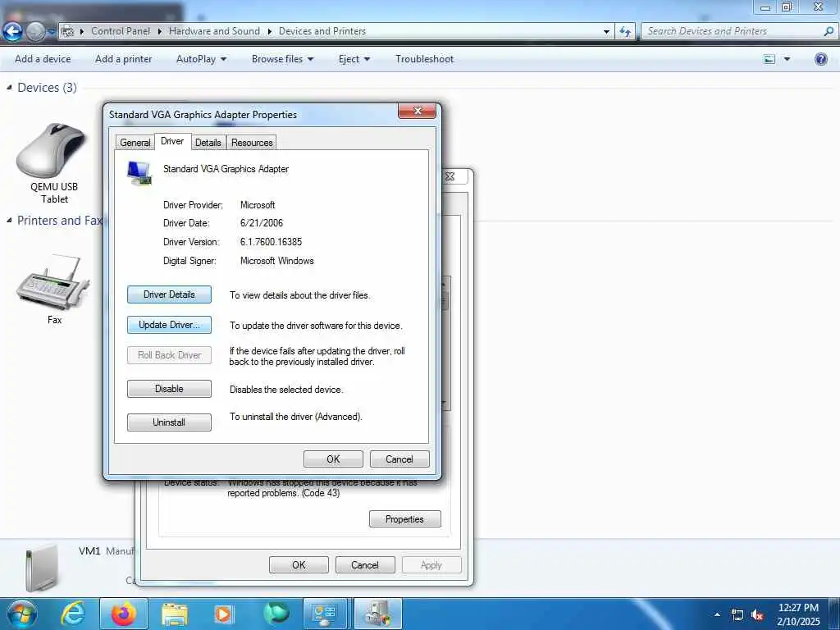Launch Internet Explorer from taskbar
840x630 pixels.
coord(72,614)
